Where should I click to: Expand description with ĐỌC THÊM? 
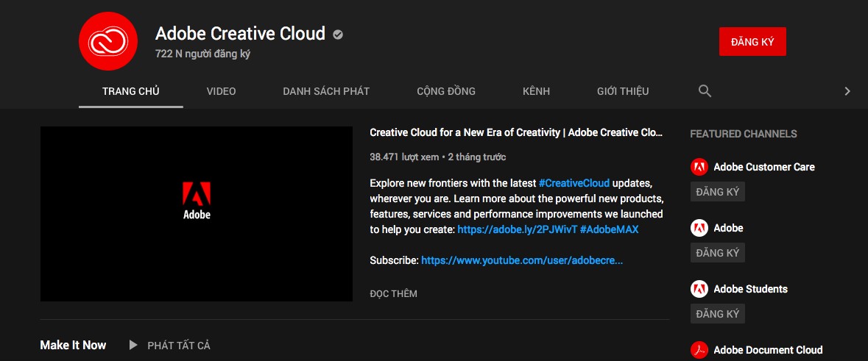click(394, 293)
